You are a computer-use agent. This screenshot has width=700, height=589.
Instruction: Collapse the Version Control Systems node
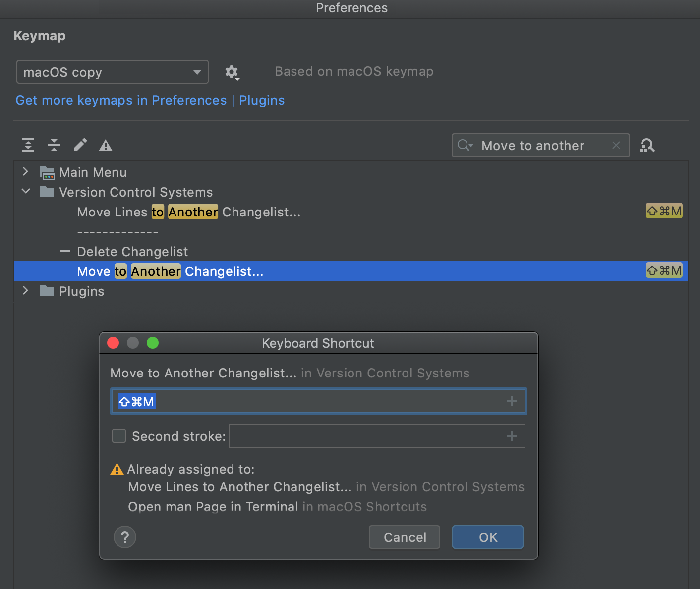[x=26, y=192]
